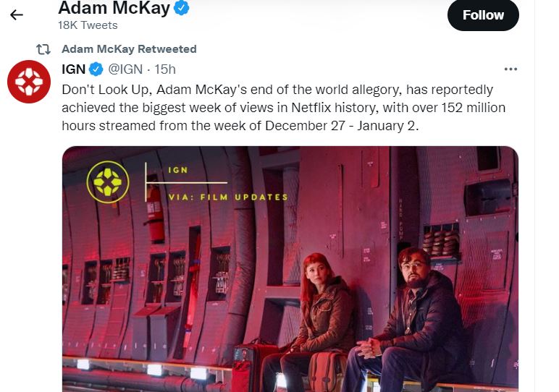The height and width of the screenshot is (392, 559).
Task: Click the Adam McKay header title
Action: coord(114,7)
